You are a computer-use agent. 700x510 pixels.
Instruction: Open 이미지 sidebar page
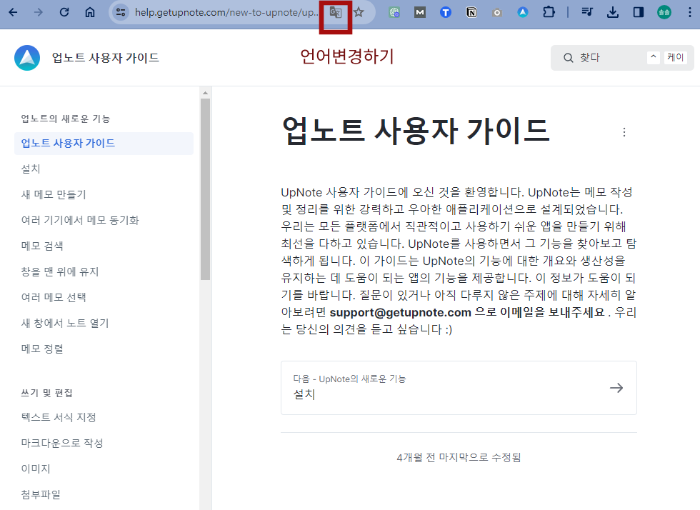36,468
